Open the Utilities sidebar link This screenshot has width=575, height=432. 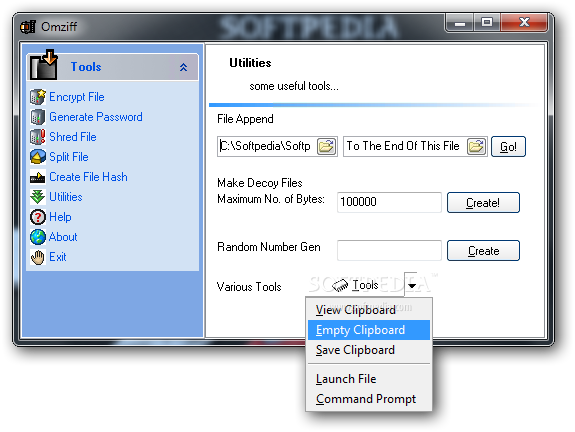click(66, 197)
